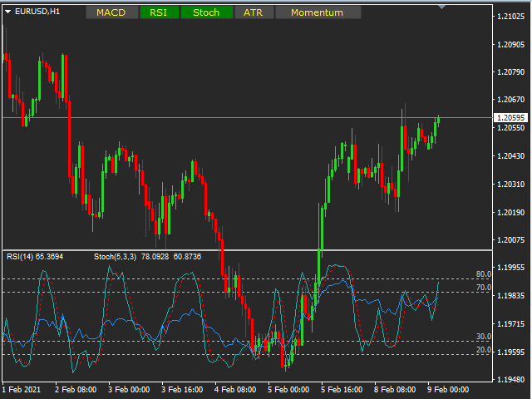Click the 9 Feb 00:00 time label
Viewport: 532px width, 399px height.
[448, 390]
